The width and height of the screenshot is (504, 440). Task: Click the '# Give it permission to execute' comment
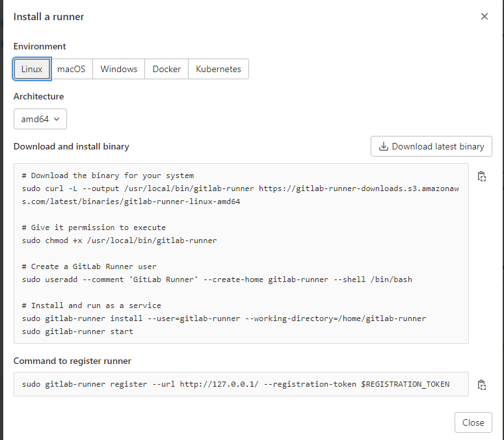94,227
